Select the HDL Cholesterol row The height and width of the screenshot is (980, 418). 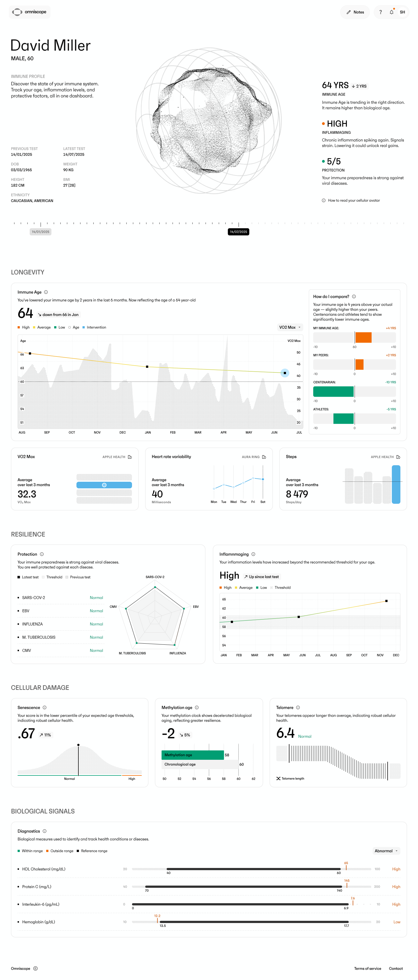click(209, 869)
